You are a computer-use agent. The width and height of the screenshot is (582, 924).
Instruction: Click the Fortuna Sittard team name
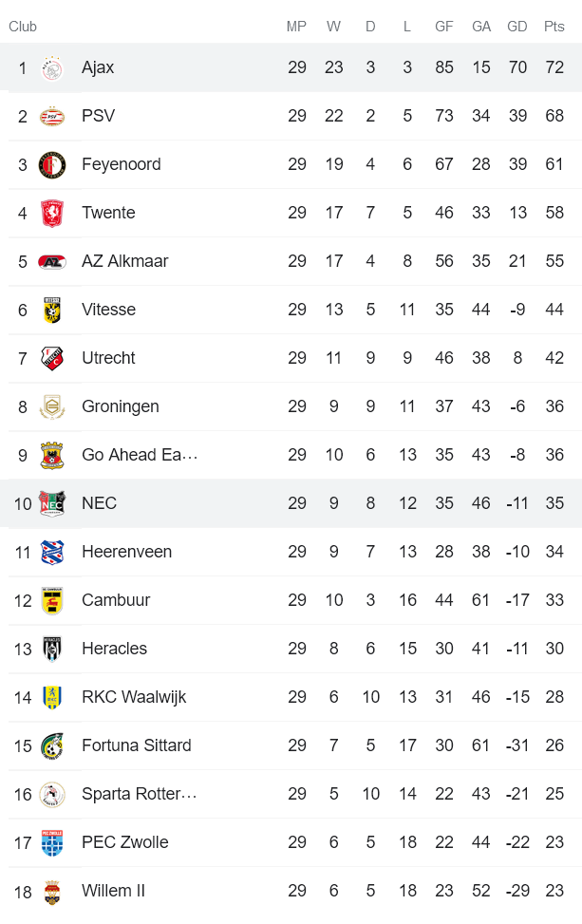click(x=137, y=745)
